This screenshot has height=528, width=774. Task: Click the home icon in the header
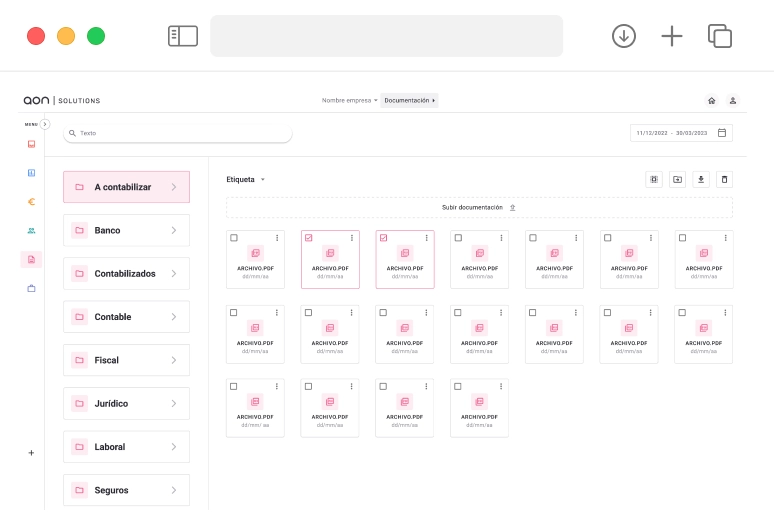click(711, 100)
